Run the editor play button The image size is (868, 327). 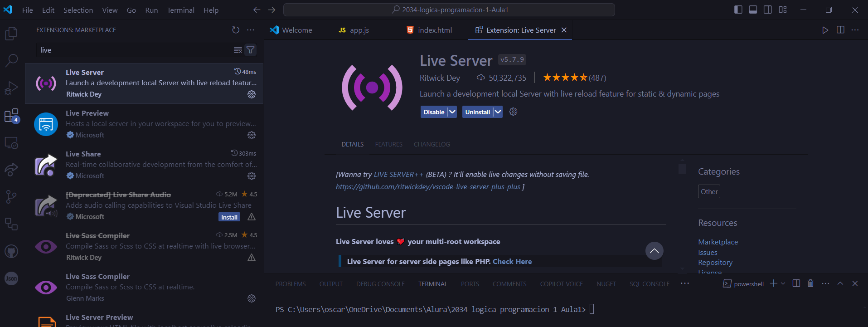click(825, 30)
